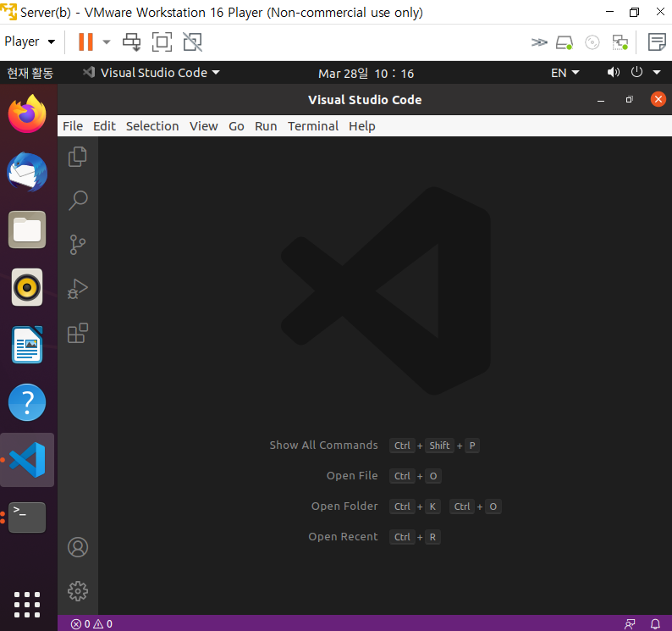Select the Visual Studio Code dock icon
The width and height of the screenshot is (672, 631).
[27, 460]
